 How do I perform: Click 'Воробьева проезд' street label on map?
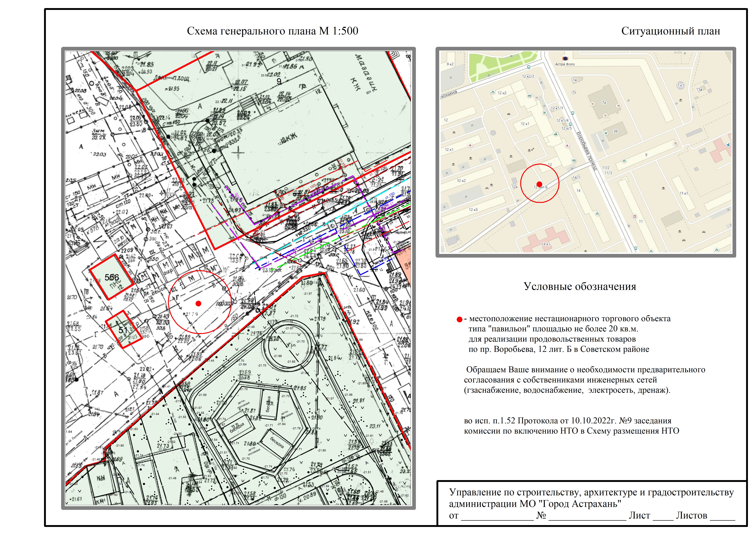pyautogui.click(x=587, y=151)
